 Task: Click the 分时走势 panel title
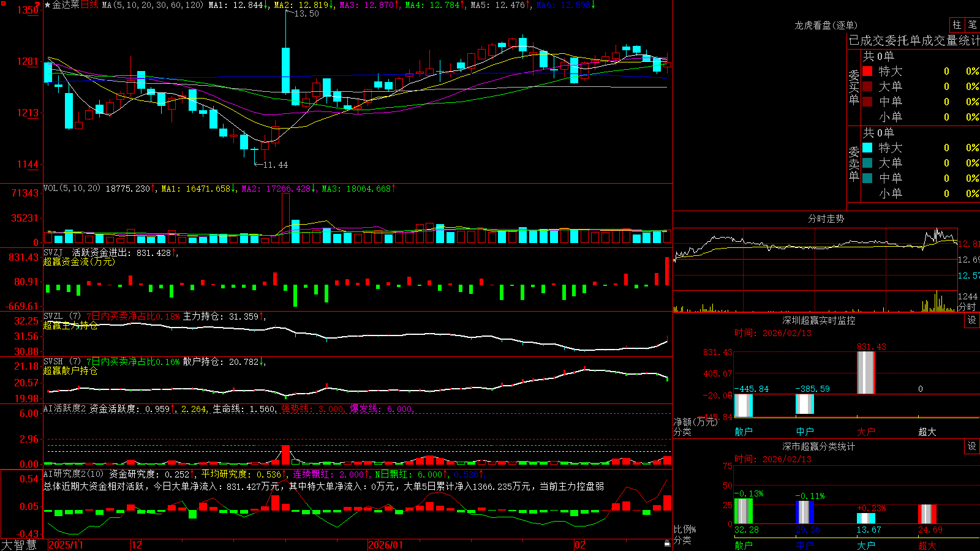coord(826,219)
